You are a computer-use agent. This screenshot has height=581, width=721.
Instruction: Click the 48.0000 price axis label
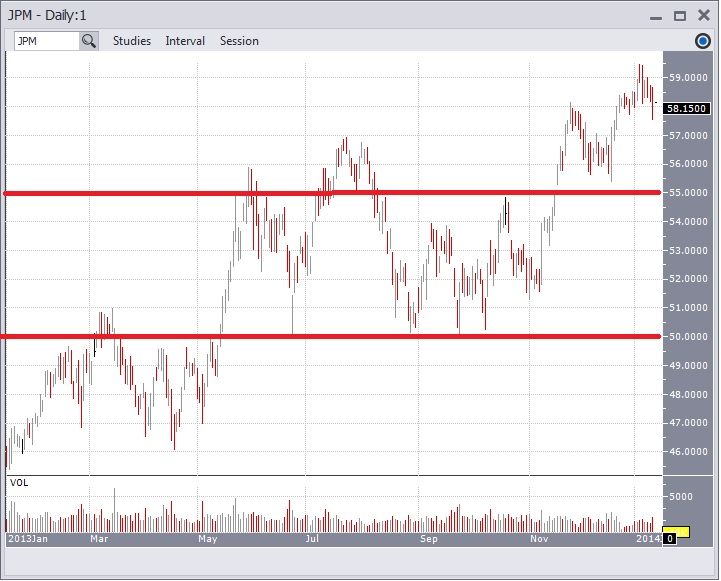(688, 394)
